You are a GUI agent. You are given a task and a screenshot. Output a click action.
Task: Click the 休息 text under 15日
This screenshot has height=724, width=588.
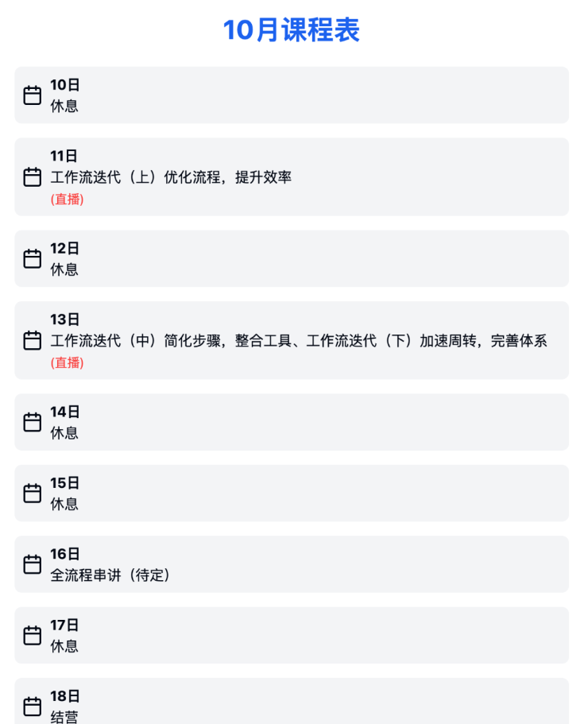pyautogui.click(x=64, y=504)
